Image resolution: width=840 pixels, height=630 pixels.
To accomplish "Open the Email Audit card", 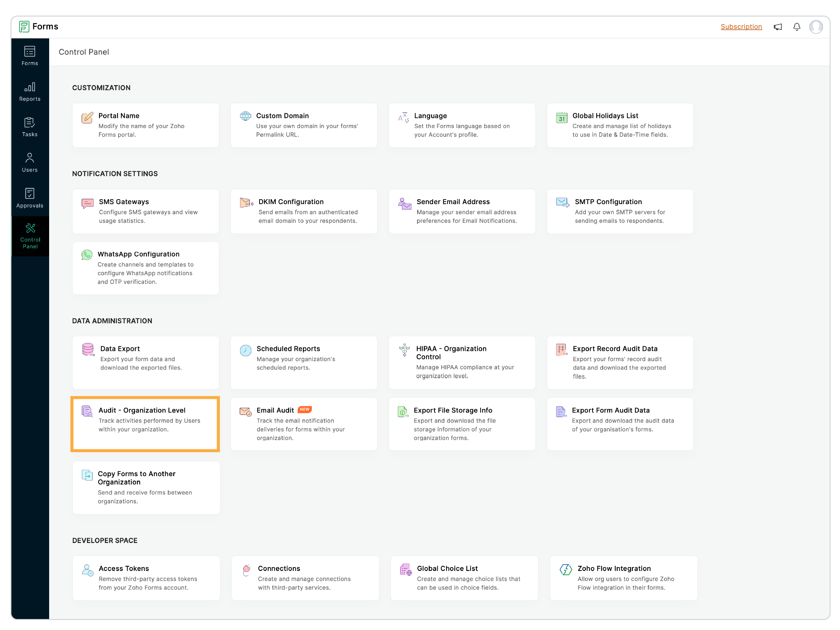I will pos(303,424).
